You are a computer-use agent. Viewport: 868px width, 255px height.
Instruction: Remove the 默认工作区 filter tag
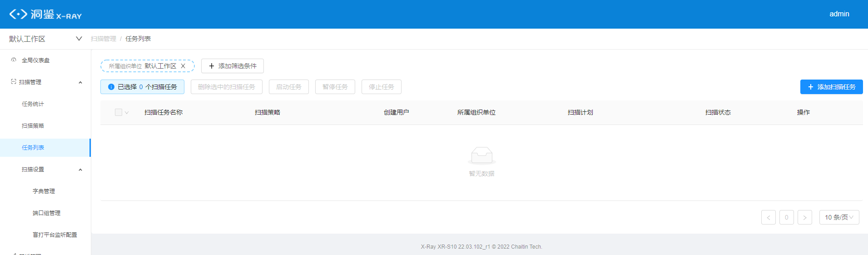click(183, 66)
